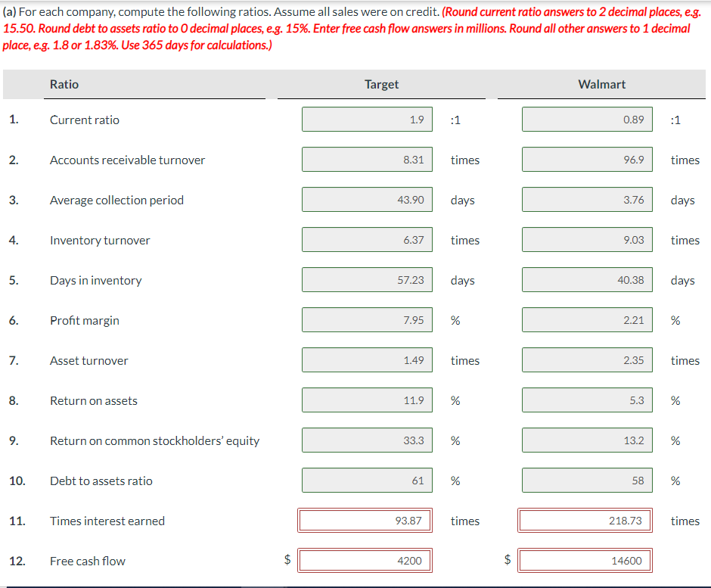Click the Walmart Return on assets field

(x=587, y=400)
